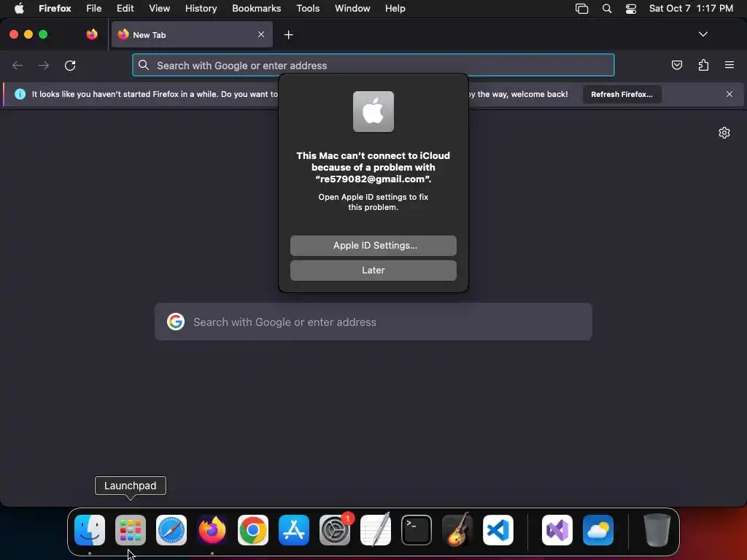Open the Firefox app menu in the menu bar
The width and height of the screenshot is (747, 560).
[55, 9]
